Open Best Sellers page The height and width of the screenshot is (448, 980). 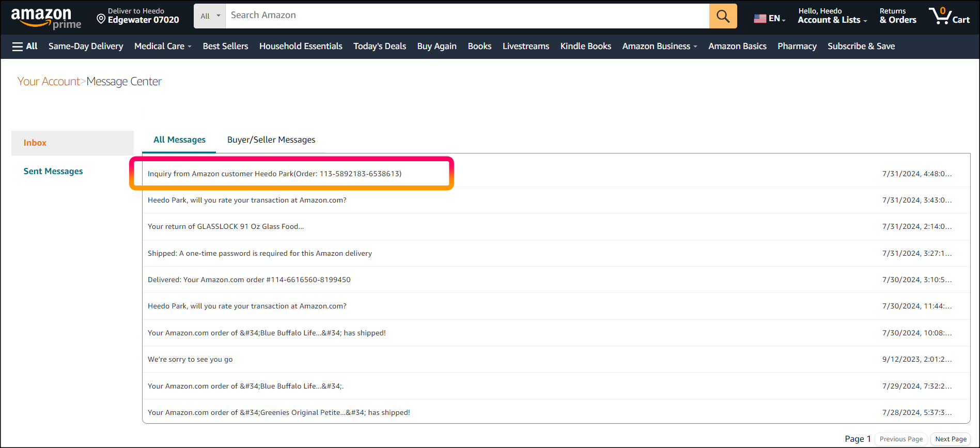click(225, 47)
